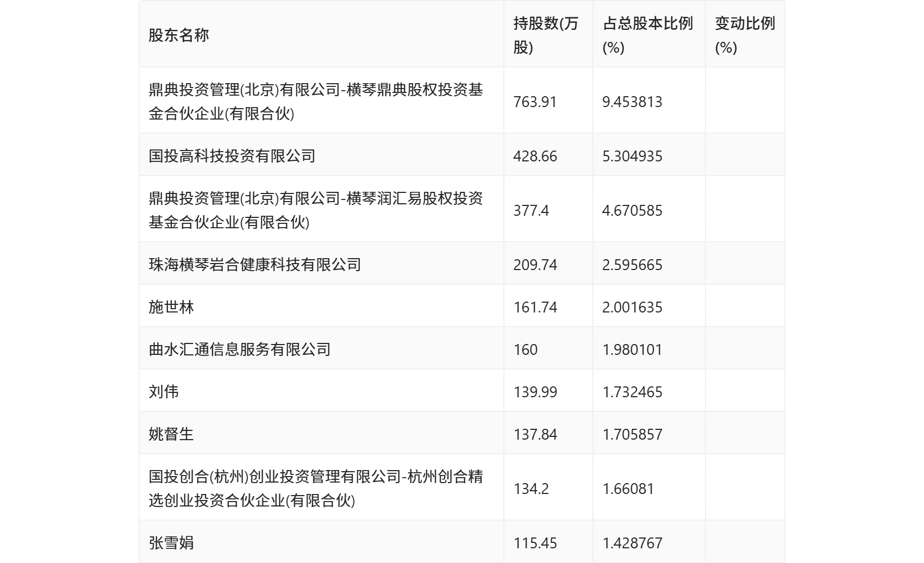Screen dimensions: 924x563
Task: Click the 股东名称 column header
Action: tap(321, 35)
